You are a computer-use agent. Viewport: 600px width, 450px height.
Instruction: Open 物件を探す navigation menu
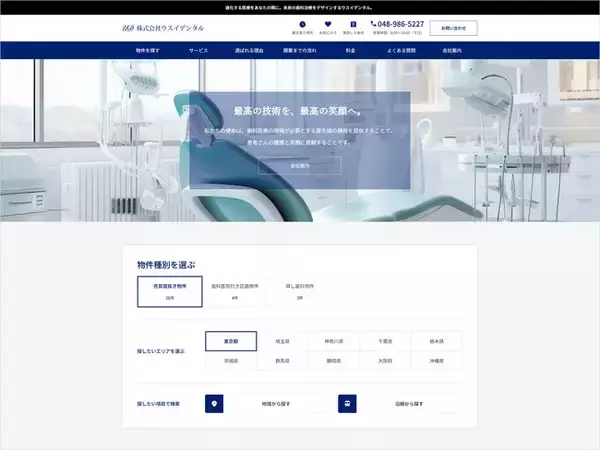coord(147,50)
